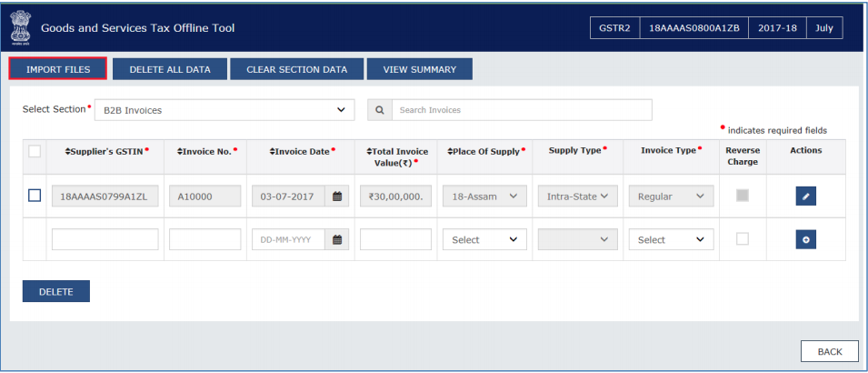Click the government emblem logo
This screenshot has height=373, width=868.
coord(21,28)
